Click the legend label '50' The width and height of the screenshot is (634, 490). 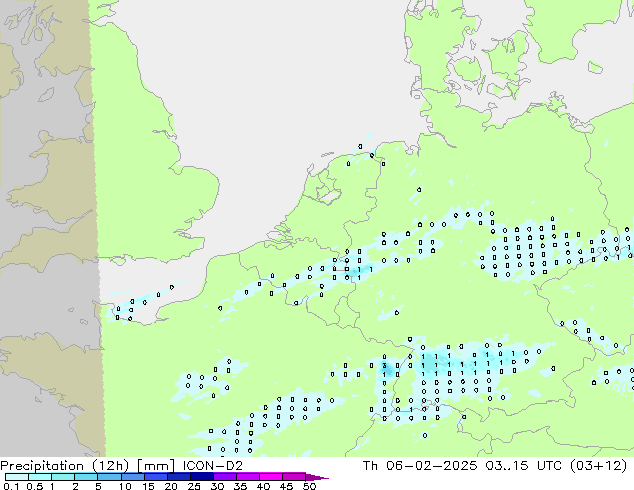[309, 486]
